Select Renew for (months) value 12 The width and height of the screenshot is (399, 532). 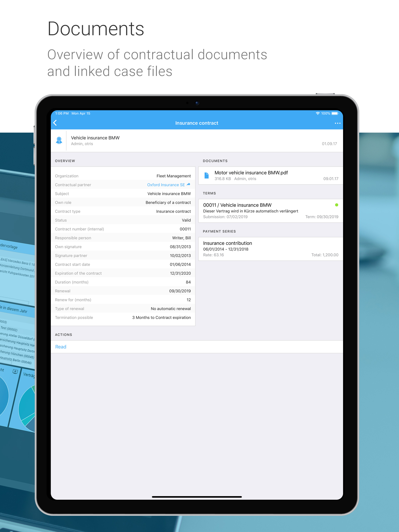tap(188, 300)
